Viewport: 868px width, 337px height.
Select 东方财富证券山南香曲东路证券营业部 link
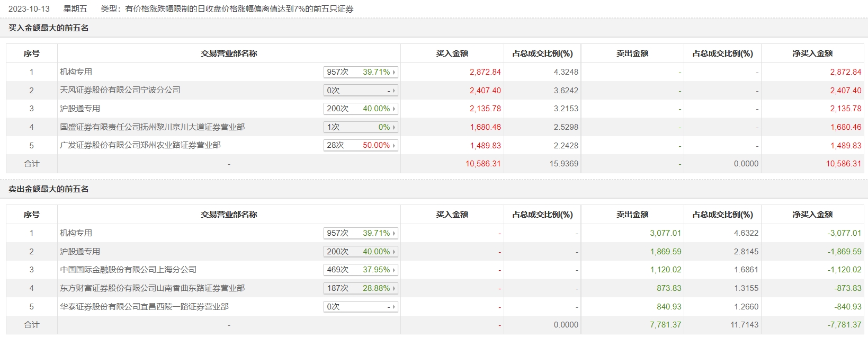pos(152,288)
